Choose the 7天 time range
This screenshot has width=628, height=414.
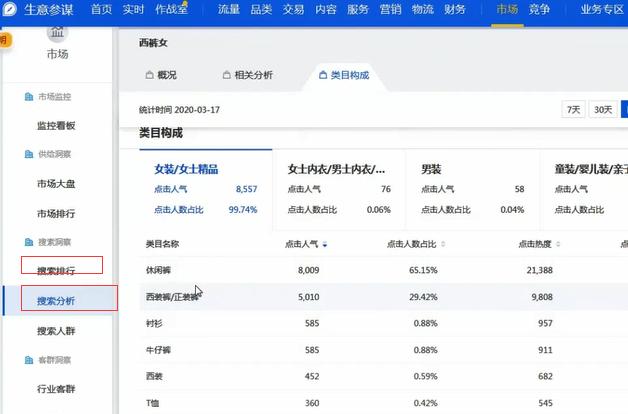573,109
